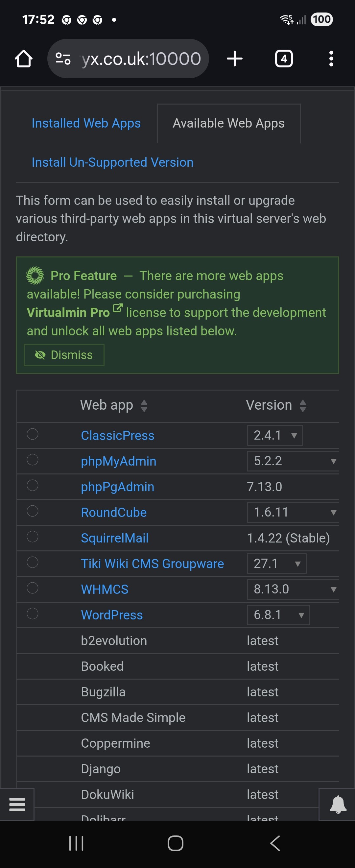This screenshot has height=868, width=355.
Task: Open a new tab with plus icon
Action: (234, 59)
